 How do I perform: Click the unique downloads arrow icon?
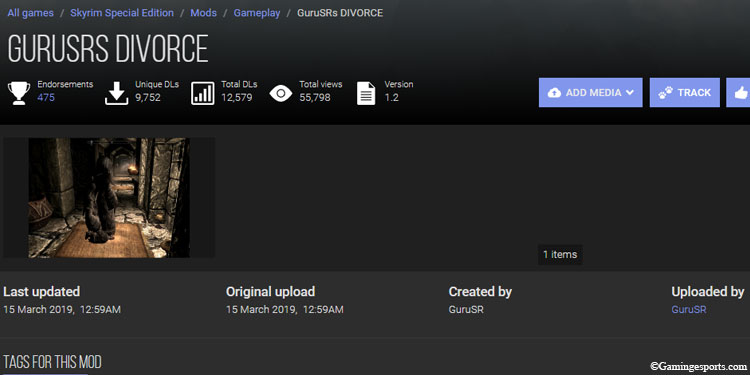[117, 93]
